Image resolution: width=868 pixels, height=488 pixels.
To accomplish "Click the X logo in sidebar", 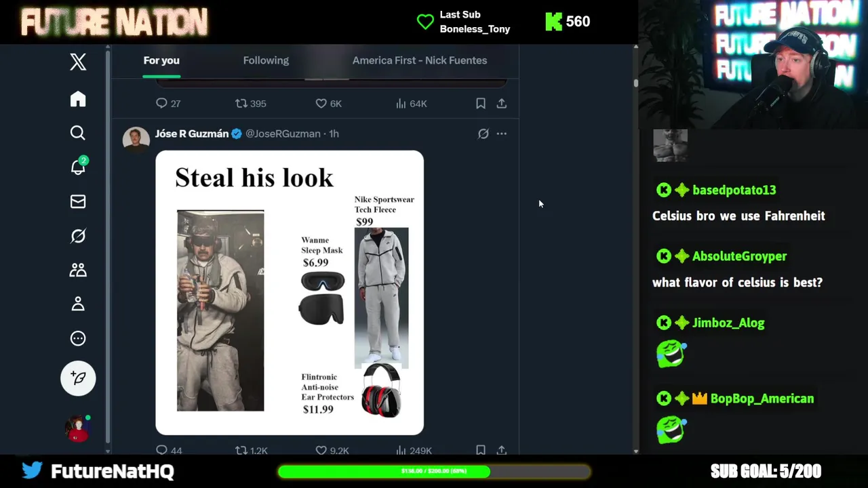I will pos(78,62).
